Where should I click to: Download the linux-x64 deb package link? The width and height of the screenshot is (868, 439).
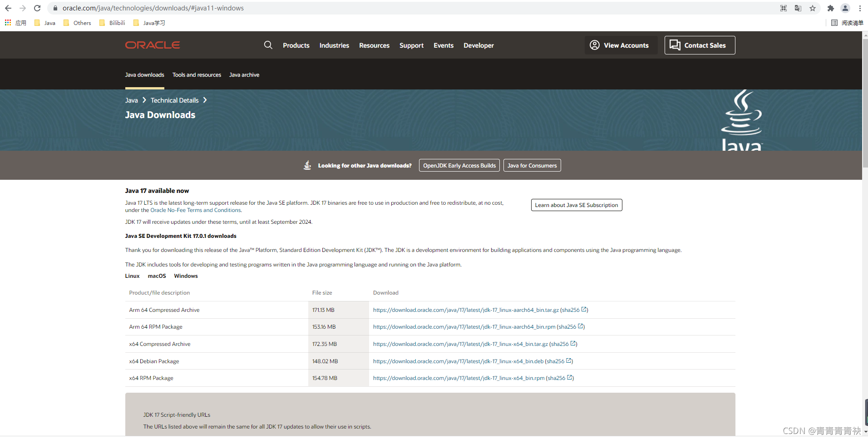[x=458, y=361]
